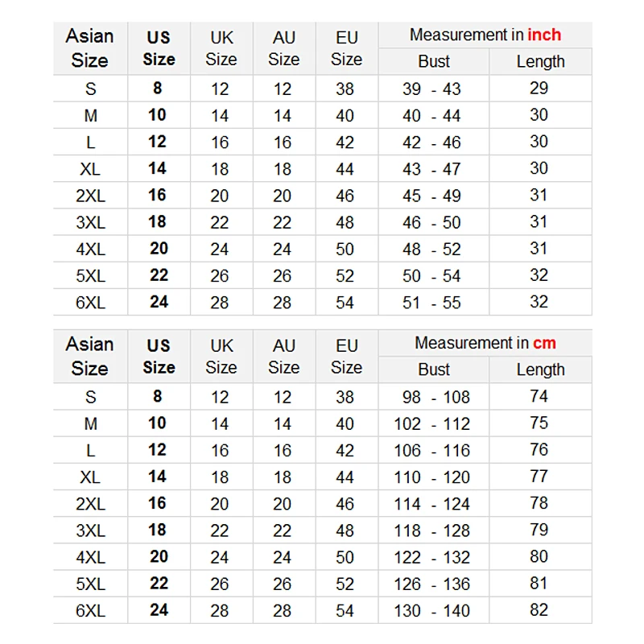The image size is (644, 644).
Task: Click UK Size header in cm table
Action: coord(221,356)
